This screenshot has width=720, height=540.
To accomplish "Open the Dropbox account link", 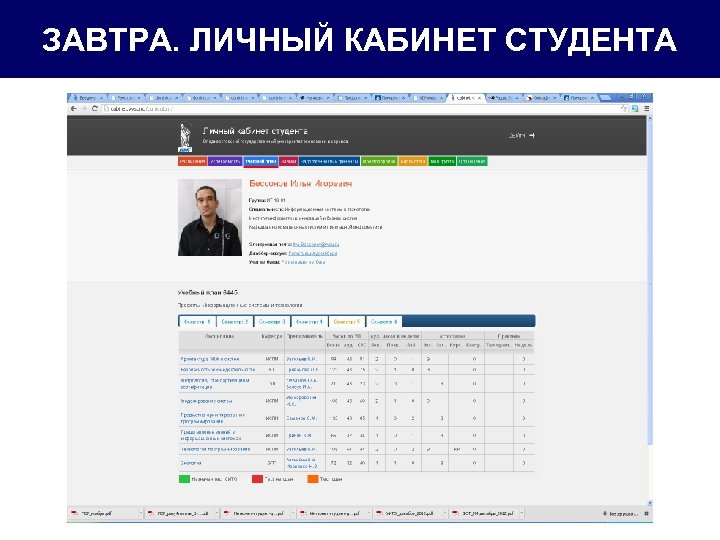I will coord(313,253).
